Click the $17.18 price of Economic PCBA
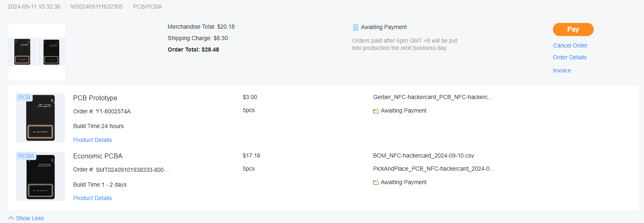 251,155
